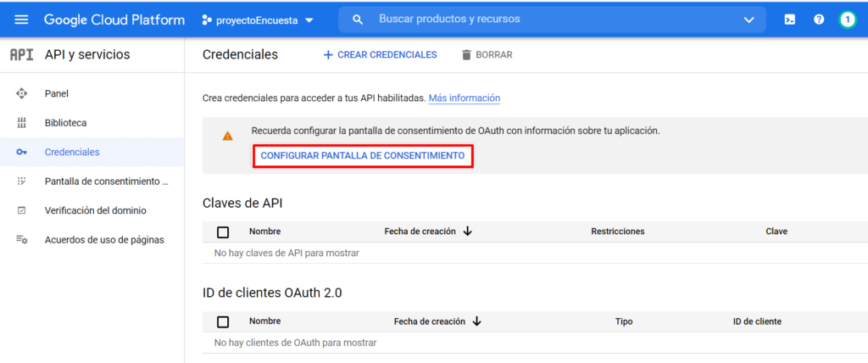Open the help question mark icon
The image size is (868, 363).
pos(819,20)
